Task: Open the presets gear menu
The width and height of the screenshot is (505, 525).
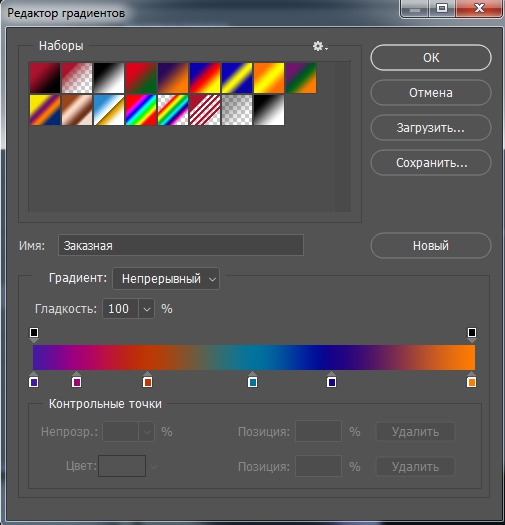Action: (x=319, y=46)
